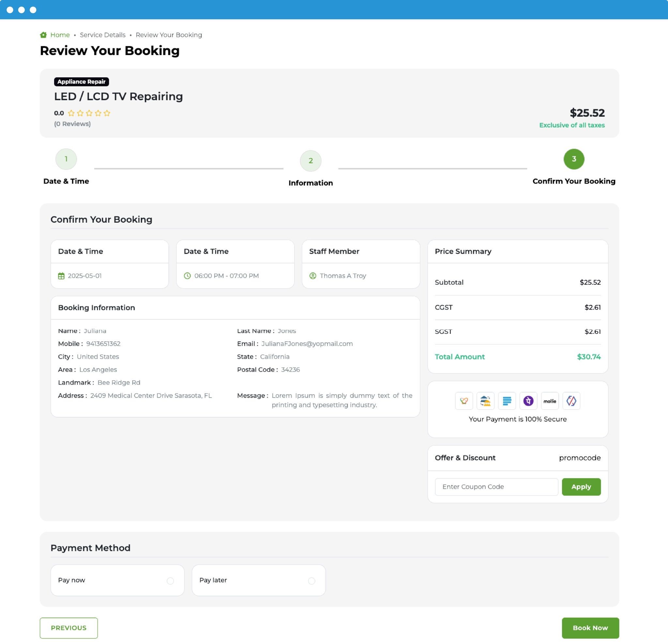Click the clock icon beside 06:00 PM

[x=187, y=276]
